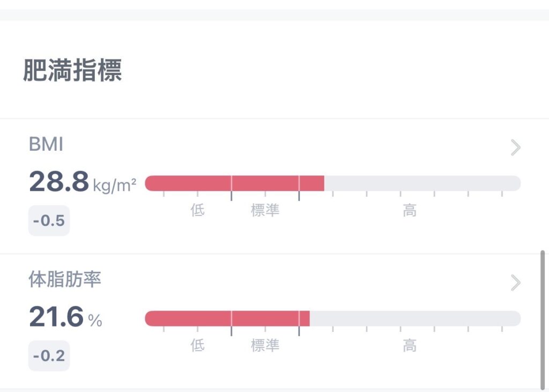Select the 28.8 kg/m² BMI value

click(x=82, y=183)
